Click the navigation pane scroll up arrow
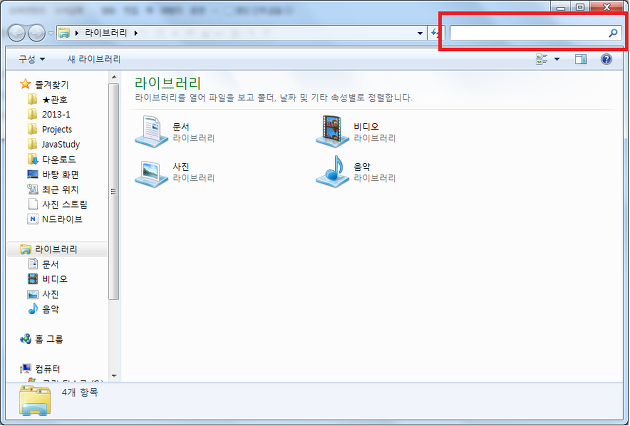 coord(114,77)
